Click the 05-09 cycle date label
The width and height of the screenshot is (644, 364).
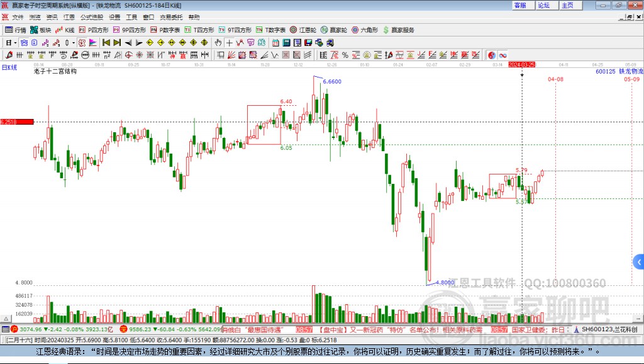(631, 79)
